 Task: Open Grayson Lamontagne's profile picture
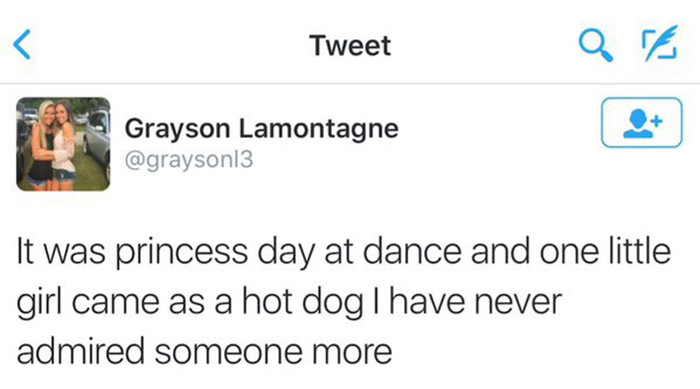[x=63, y=144]
